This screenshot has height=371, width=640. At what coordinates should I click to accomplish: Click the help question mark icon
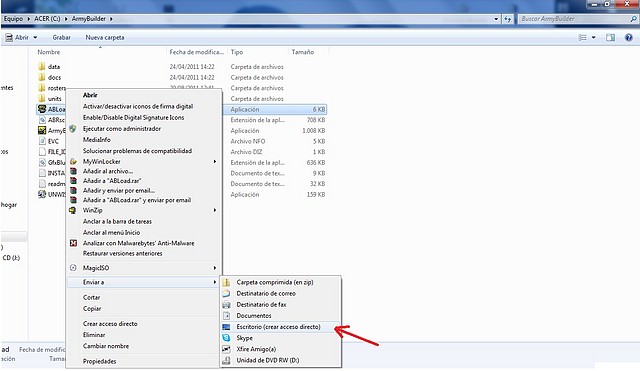tap(629, 38)
